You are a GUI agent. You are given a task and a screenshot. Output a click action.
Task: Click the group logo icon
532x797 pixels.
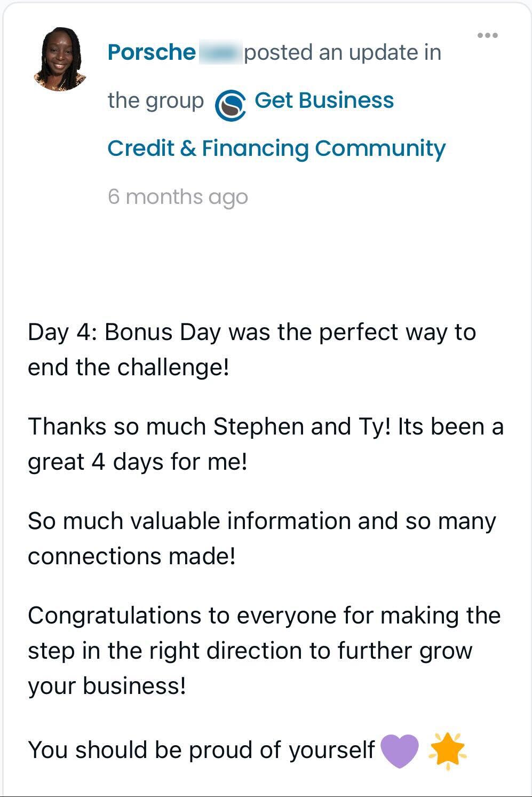[x=230, y=105]
